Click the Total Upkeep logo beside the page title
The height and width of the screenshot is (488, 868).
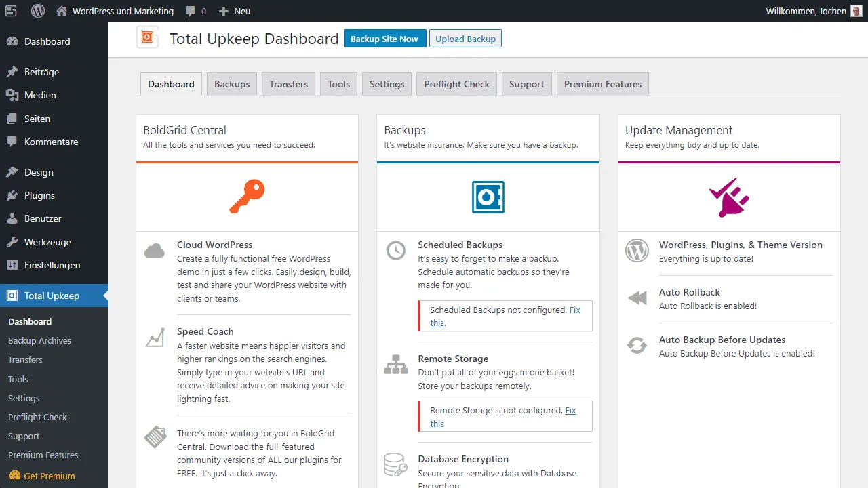148,37
